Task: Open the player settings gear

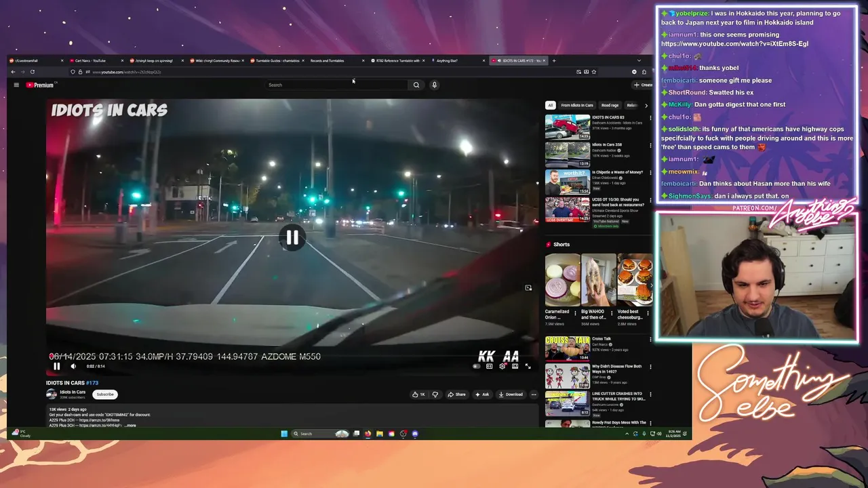Action: pos(502,366)
